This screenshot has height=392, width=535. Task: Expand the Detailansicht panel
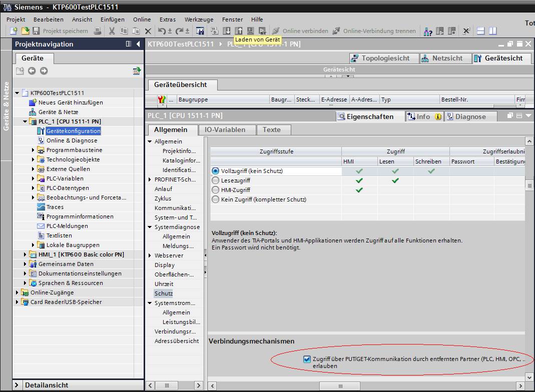[18, 385]
